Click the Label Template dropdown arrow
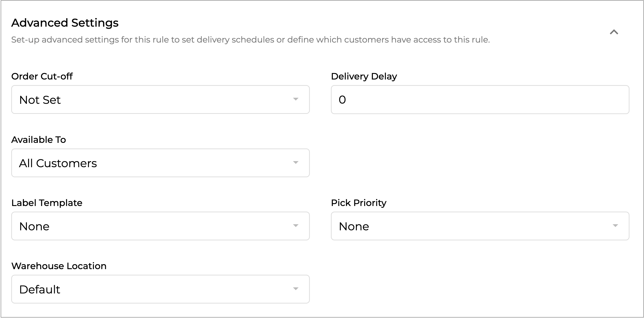Screen dimensions: 644x318 (x=296, y=226)
